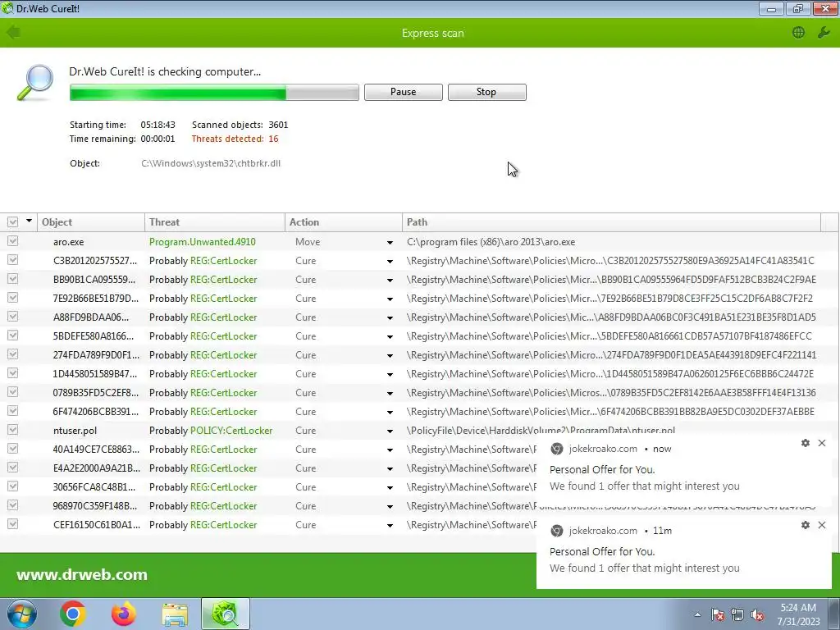Click Action Center flag tray icon
The height and width of the screenshot is (630, 840).
click(718, 615)
